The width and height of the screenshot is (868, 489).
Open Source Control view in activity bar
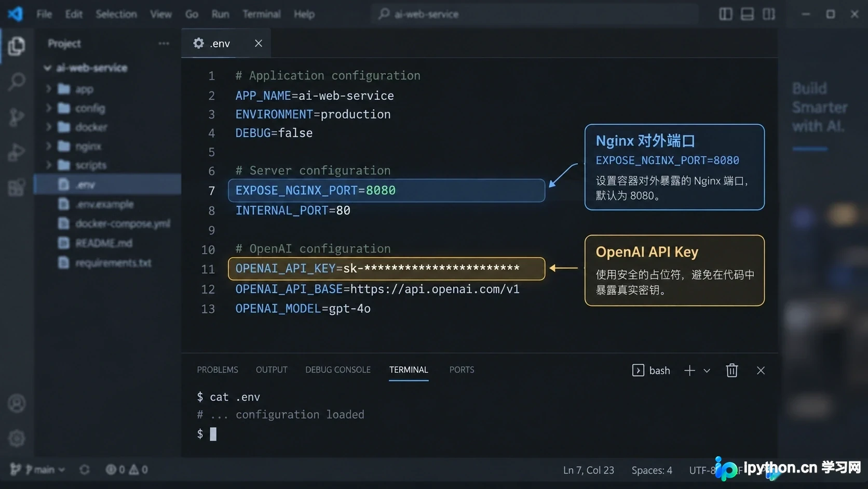click(x=17, y=117)
